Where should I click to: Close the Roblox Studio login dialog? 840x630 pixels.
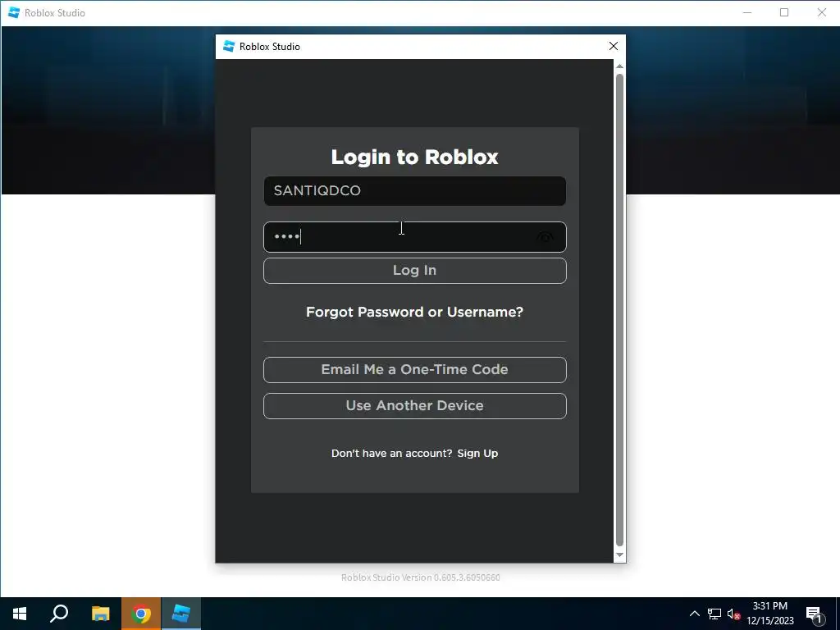[x=614, y=46]
